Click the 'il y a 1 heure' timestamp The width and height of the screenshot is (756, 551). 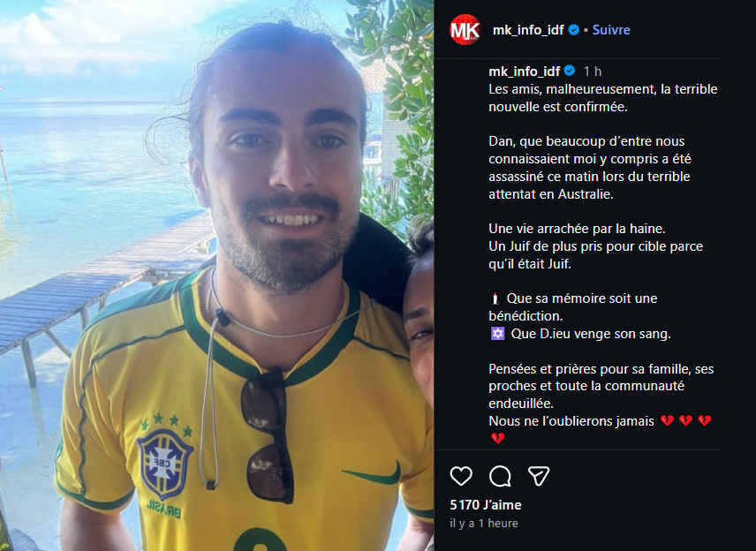click(484, 523)
